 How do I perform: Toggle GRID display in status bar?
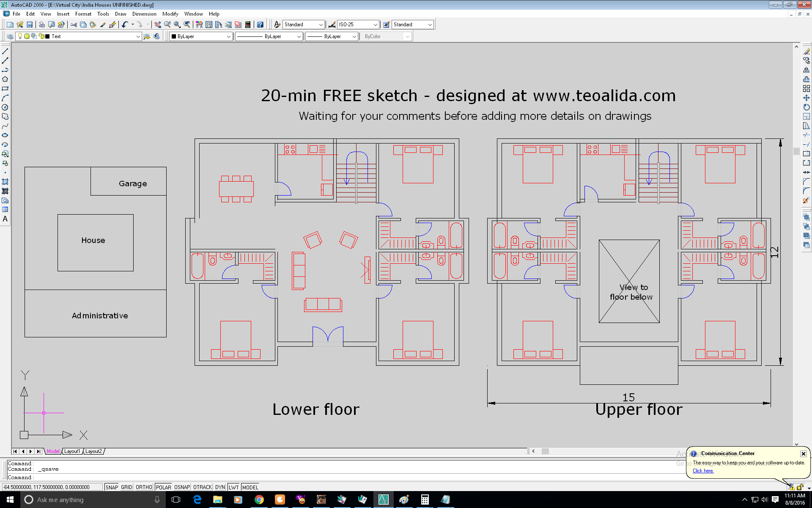126,487
